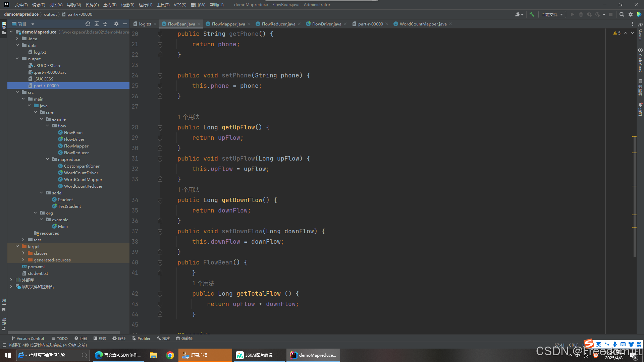Image resolution: width=644 pixels, height=362 pixels.
Task: Click the select opened file target icon
Action: (x=88, y=24)
